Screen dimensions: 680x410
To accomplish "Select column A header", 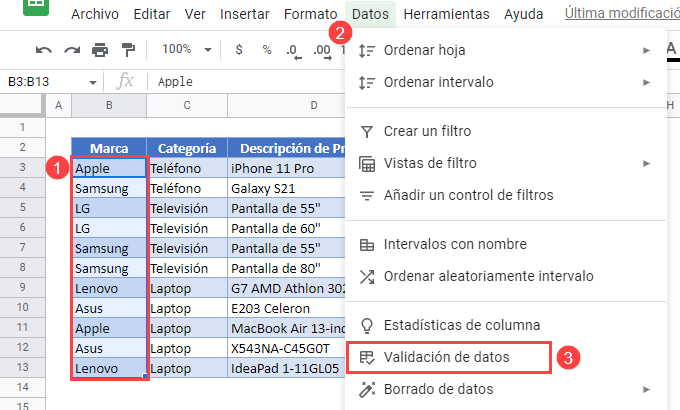I will click(x=59, y=105).
